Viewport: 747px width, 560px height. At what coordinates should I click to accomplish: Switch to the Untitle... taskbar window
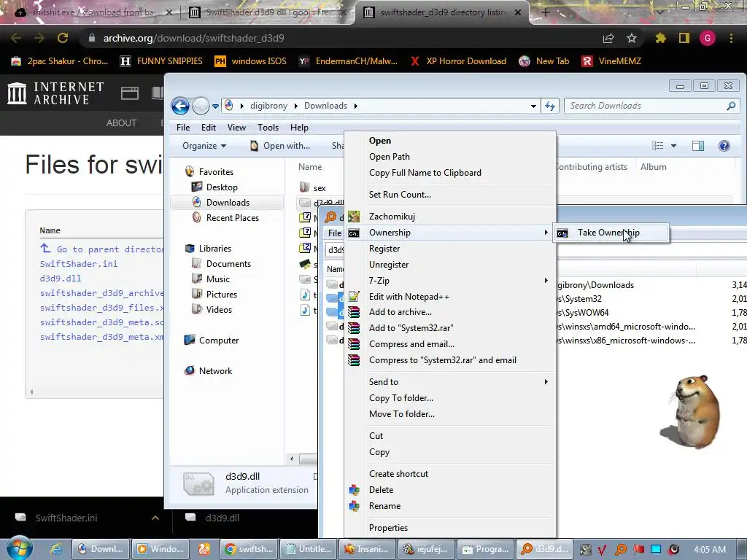[309, 549]
